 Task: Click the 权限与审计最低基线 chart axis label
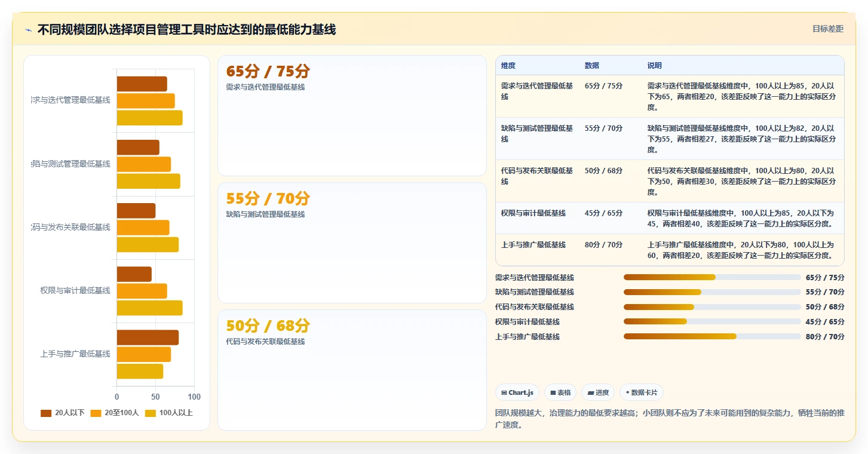click(x=75, y=290)
